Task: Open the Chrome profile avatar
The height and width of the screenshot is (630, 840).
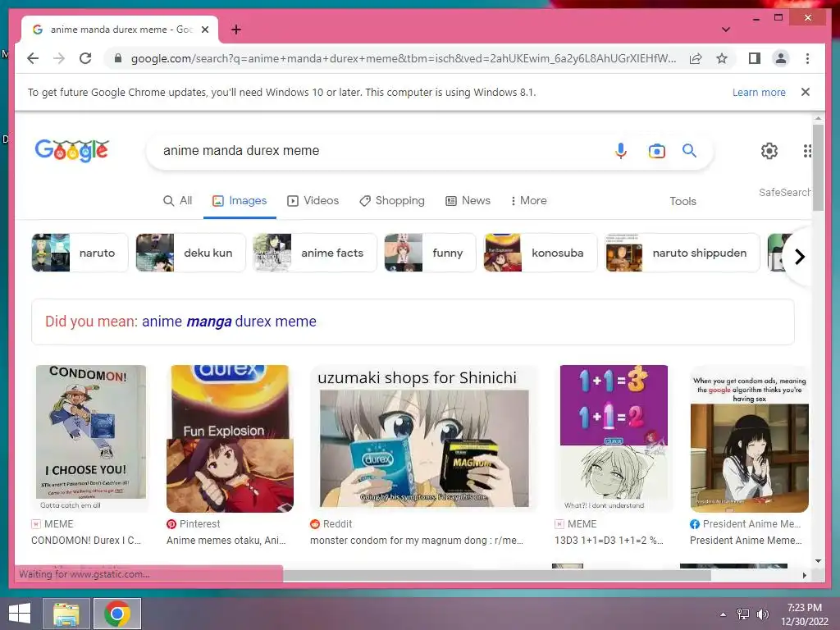Action: [x=781, y=58]
